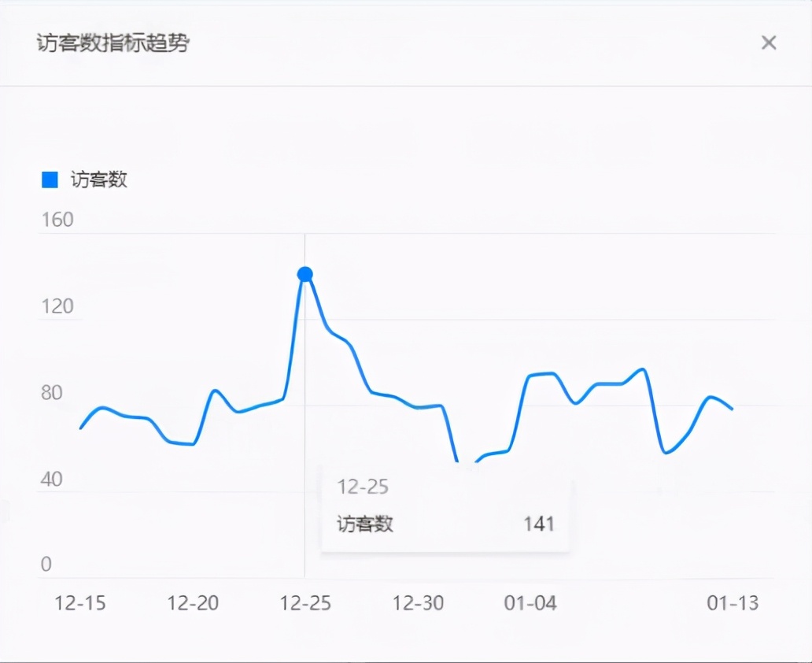Expand the 访客数指标趋势 panel

114,45
